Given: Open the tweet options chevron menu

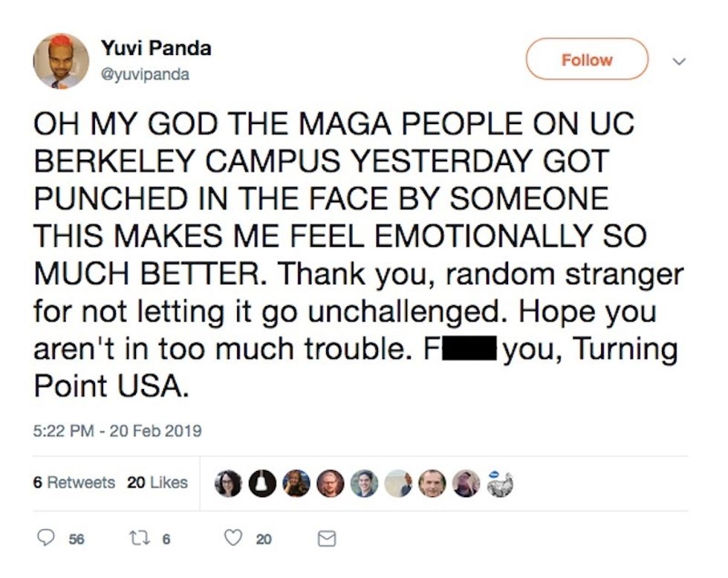Looking at the screenshot, I should click(x=677, y=60).
